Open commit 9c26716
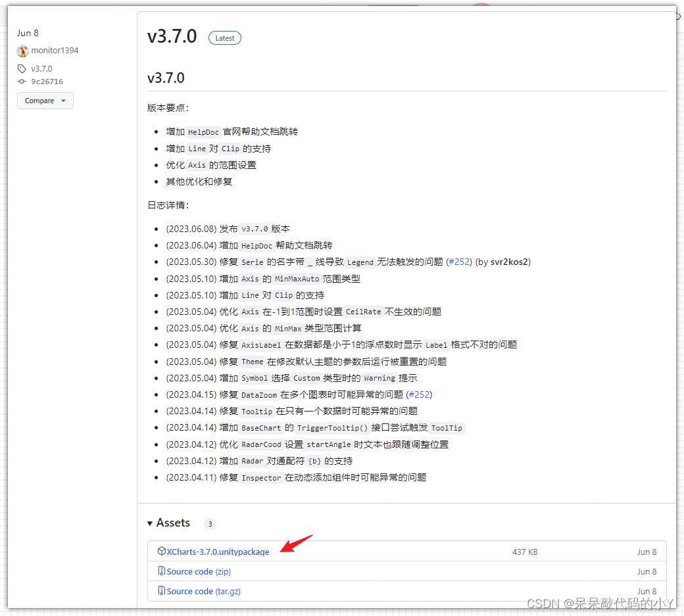684x616 pixels. pyautogui.click(x=47, y=82)
